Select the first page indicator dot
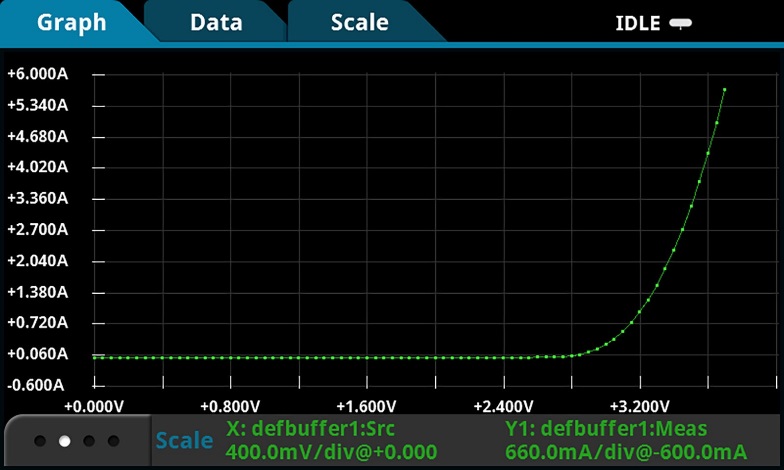This screenshot has width=784, height=470. (x=40, y=441)
